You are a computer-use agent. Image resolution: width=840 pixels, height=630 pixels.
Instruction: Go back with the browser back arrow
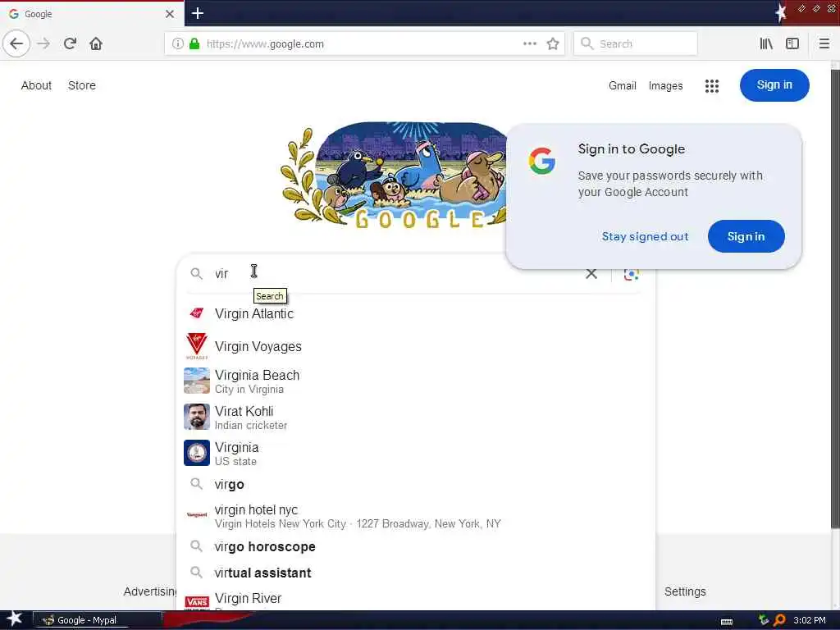click(x=16, y=43)
